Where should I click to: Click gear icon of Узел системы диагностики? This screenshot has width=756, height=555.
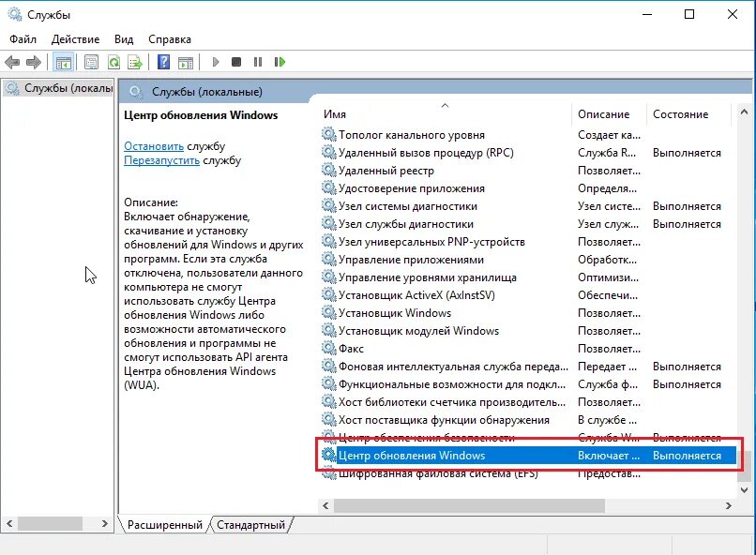click(329, 205)
